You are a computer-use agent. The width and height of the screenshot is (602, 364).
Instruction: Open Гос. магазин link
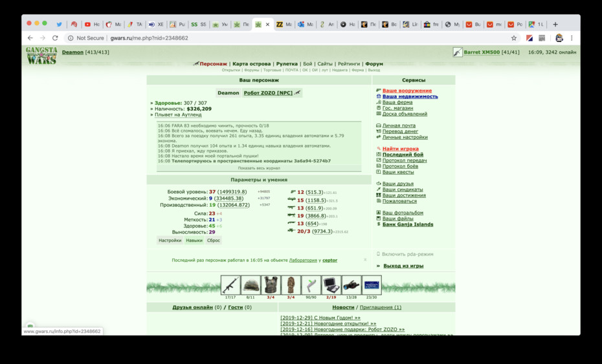coord(397,108)
